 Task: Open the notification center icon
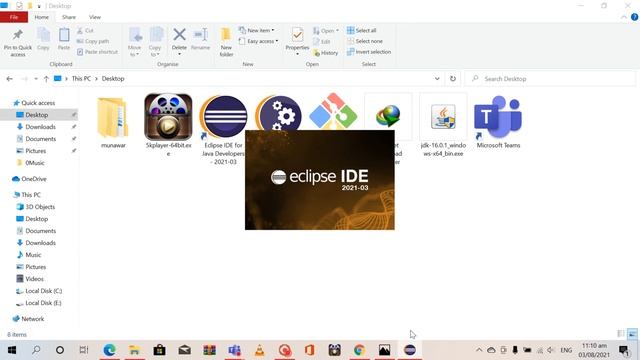[624, 350]
